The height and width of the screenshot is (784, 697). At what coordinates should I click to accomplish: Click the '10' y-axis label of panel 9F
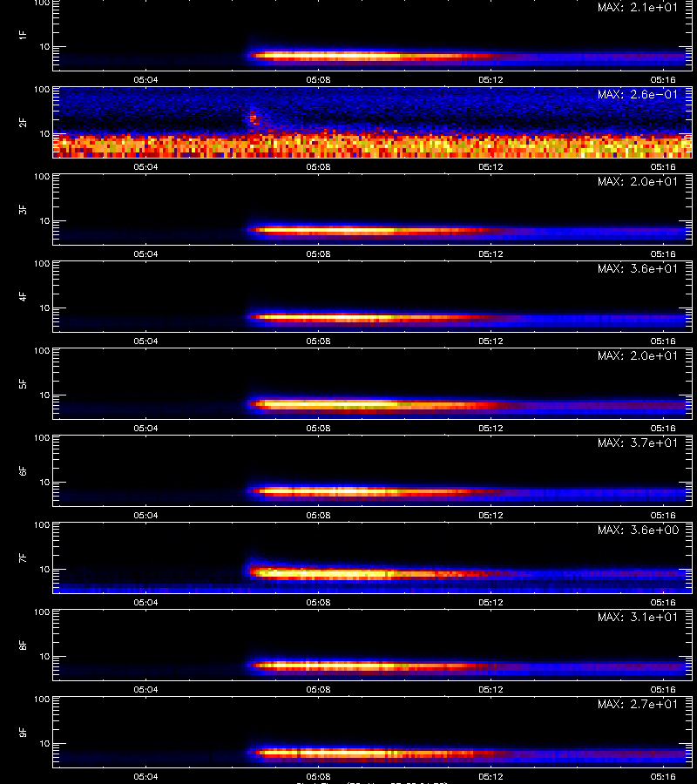[44, 744]
